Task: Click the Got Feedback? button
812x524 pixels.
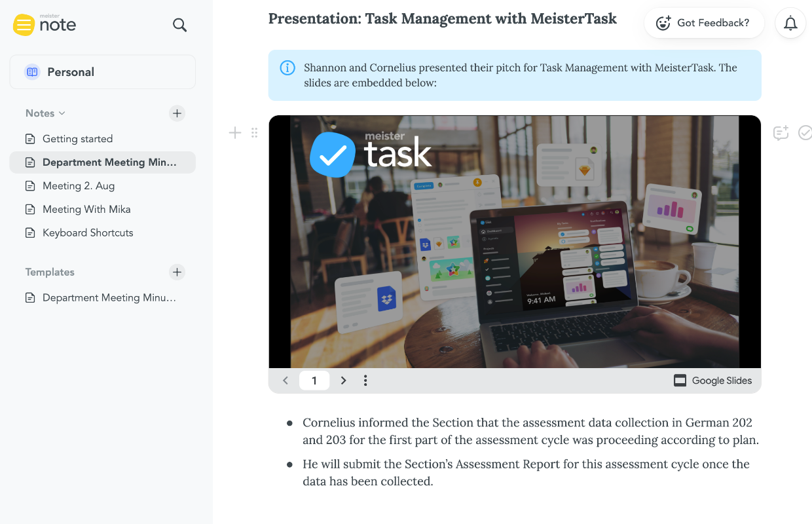Action: 705,24
